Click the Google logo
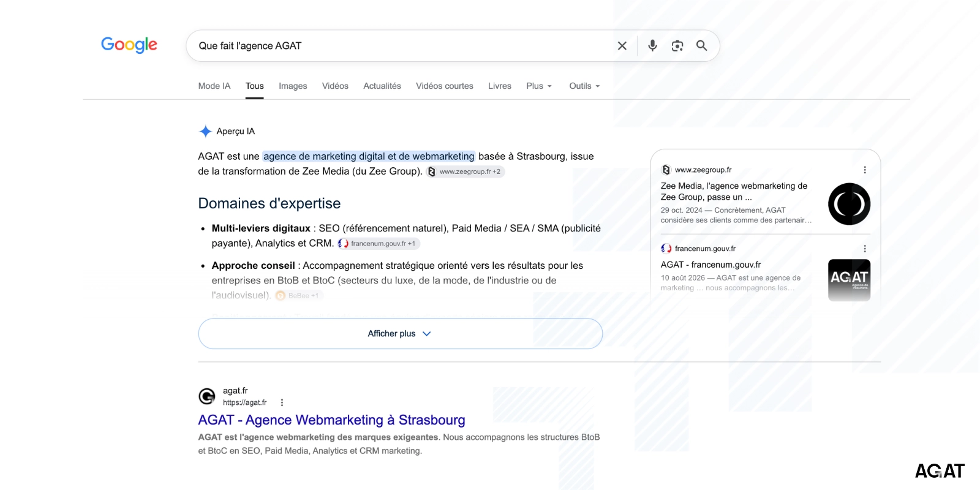 coord(129,45)
